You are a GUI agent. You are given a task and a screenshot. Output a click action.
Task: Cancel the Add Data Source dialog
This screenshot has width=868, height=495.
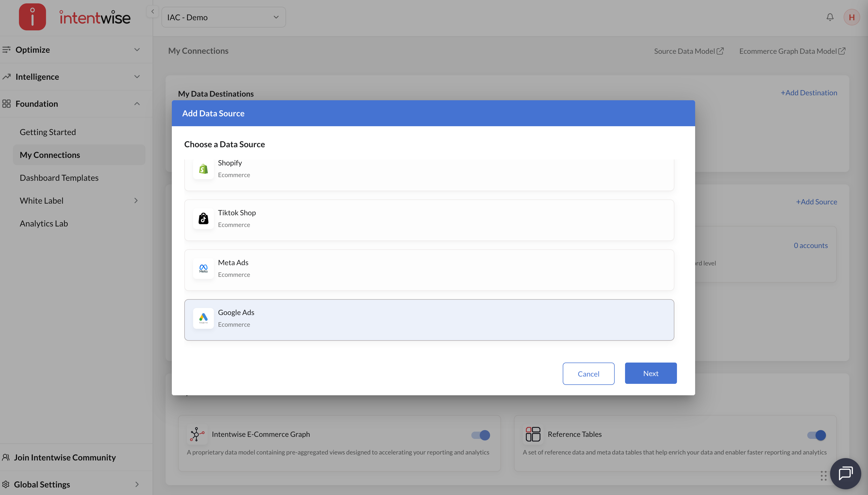tap(588, 374)
